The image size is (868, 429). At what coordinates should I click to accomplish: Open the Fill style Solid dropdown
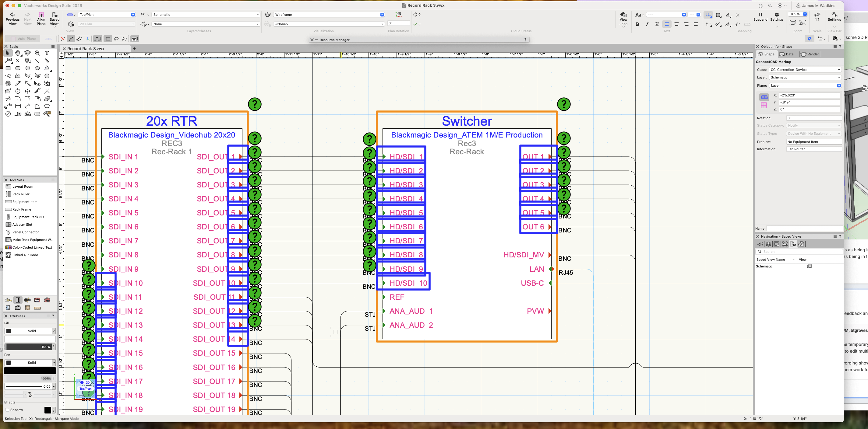[x=53, y=331]
